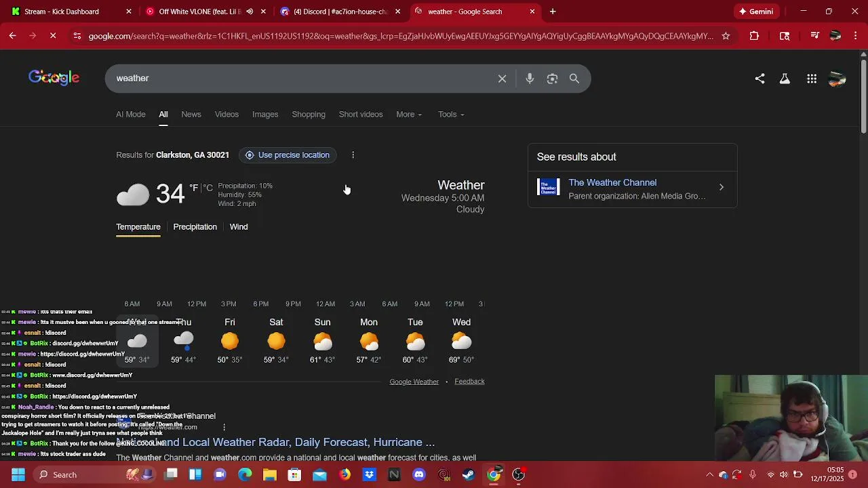Open Windows Start menu
This screenshot has width=868, height=488.
click(18, 474)
